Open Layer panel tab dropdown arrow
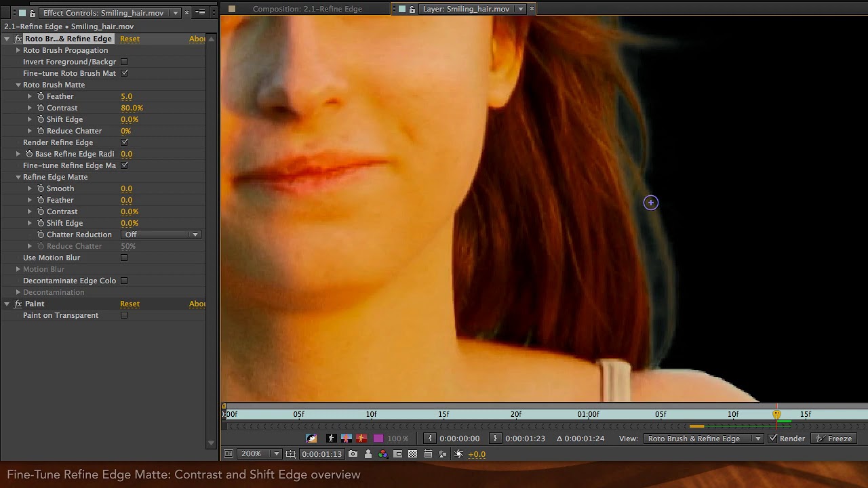The width and height of the screenshot is (868, 488). (521, 9)
